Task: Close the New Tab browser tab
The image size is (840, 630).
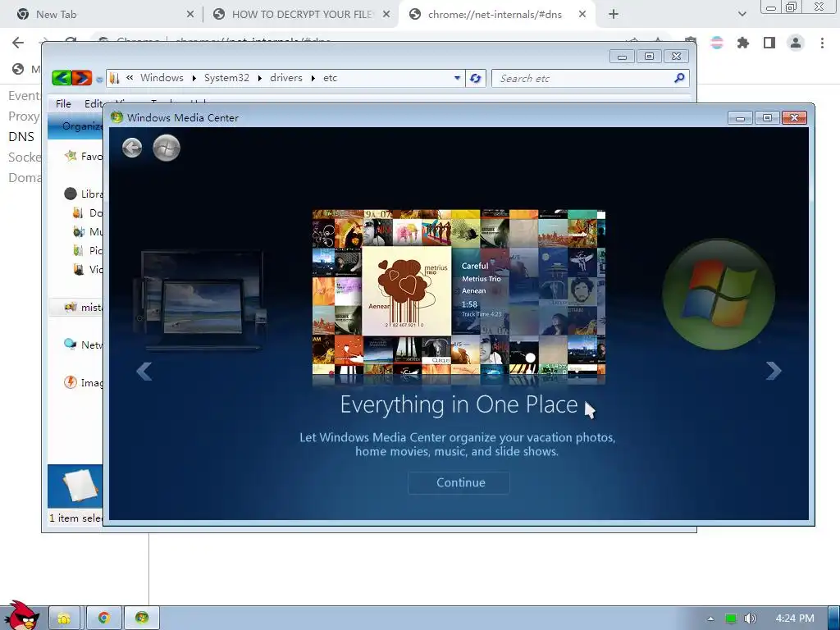Action: pos(189,15)
